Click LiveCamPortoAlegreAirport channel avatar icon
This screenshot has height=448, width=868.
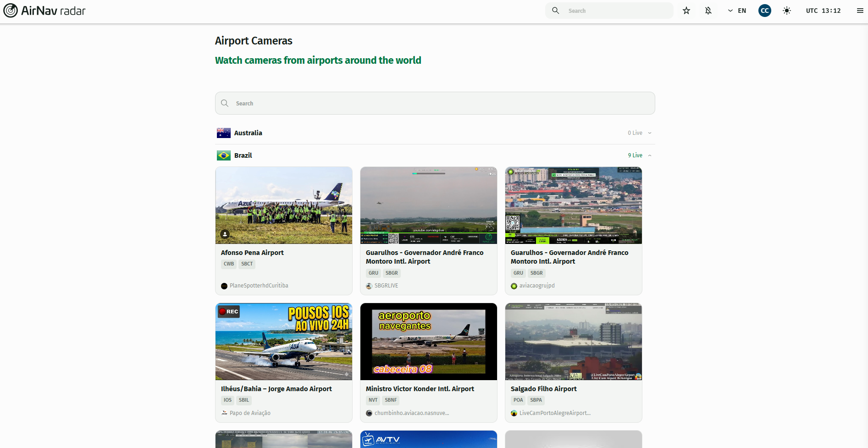pos(514,413)
